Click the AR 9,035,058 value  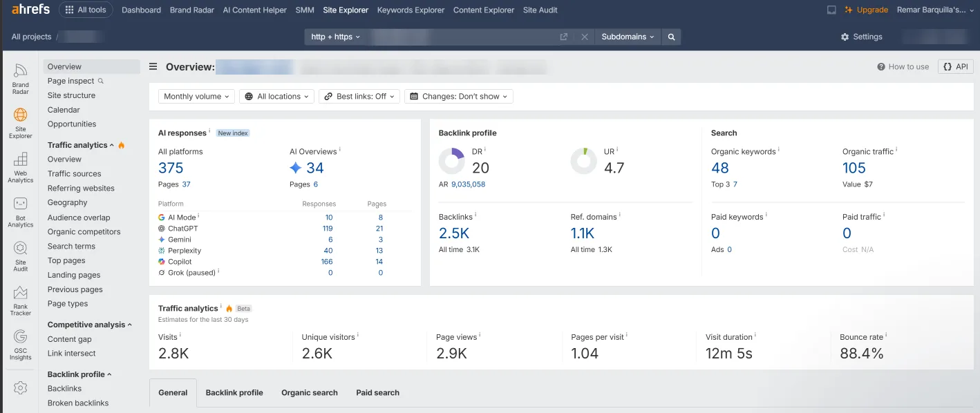coord(468,184)
